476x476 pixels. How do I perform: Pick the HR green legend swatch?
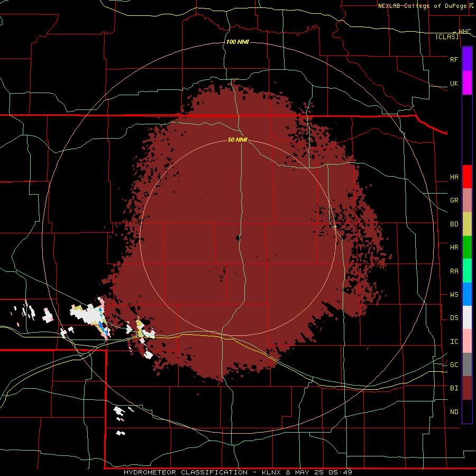pos(467,248)
